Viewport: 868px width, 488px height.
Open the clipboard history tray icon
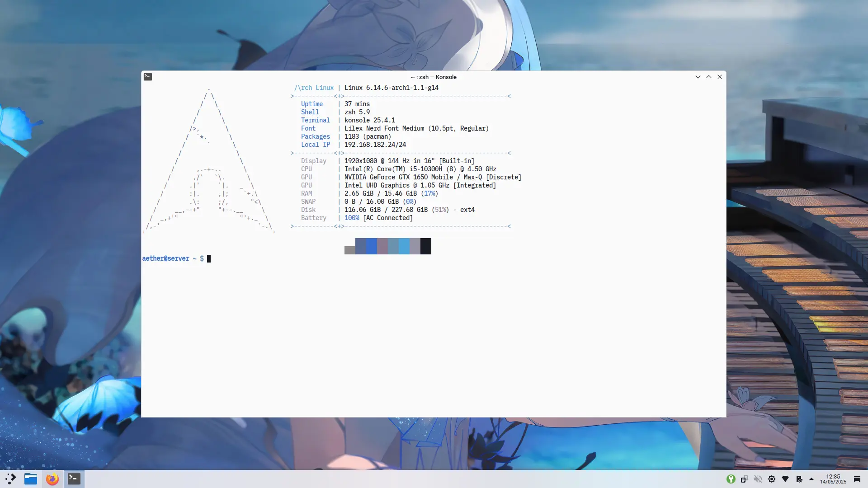pos(745,479)
